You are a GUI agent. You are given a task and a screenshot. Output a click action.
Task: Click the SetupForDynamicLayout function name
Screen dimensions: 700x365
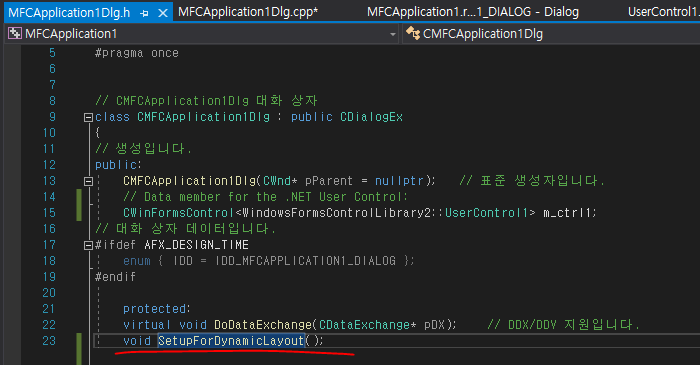click(231, 341)
